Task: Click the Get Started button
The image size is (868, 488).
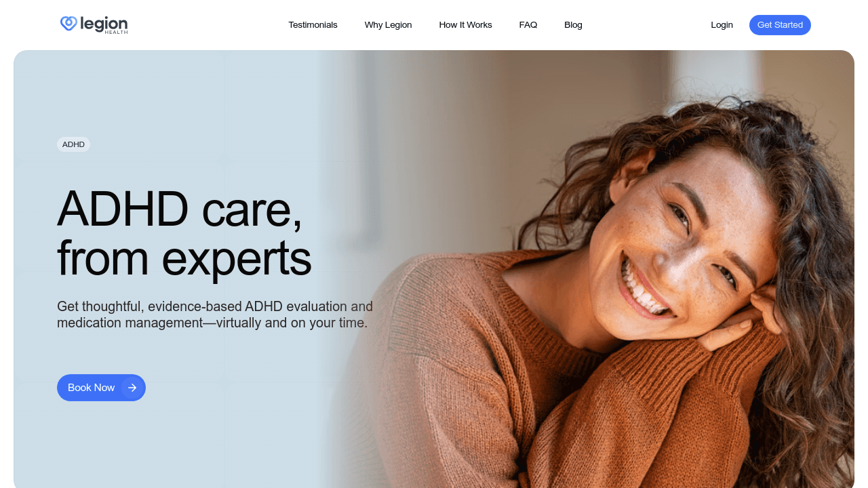Action: click(x=780, y=25)
